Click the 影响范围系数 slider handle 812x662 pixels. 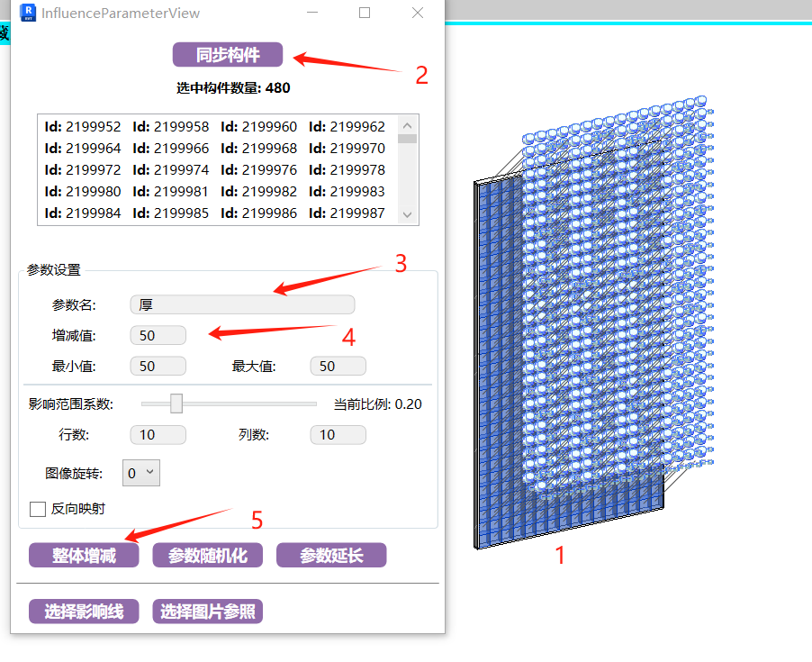coord(176,404)
